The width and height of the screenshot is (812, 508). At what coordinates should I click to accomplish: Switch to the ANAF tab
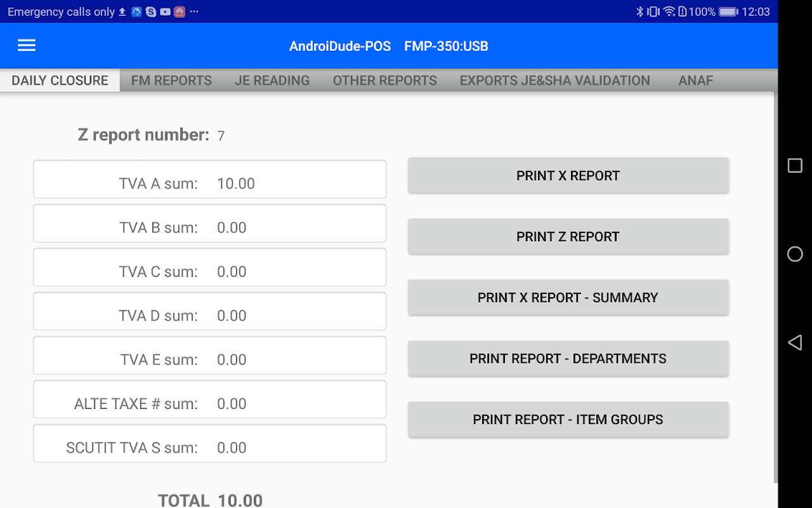(x=696, y=81)
